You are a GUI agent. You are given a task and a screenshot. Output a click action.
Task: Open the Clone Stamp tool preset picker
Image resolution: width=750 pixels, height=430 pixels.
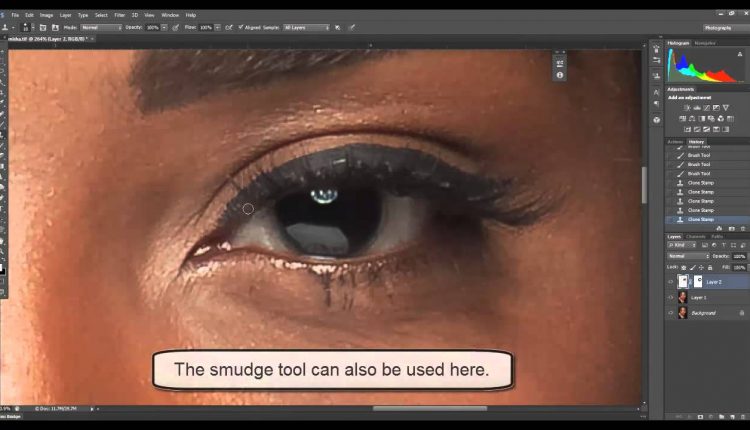pos(7,28)
